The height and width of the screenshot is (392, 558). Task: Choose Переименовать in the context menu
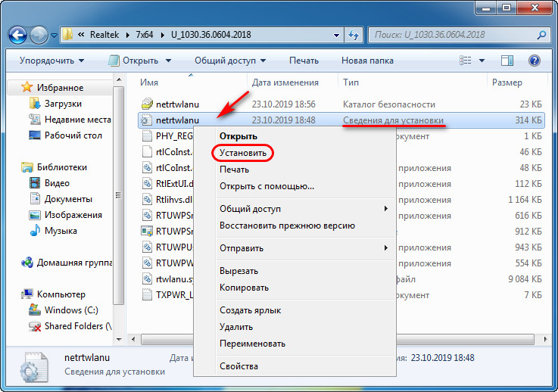tap(252, 344)
